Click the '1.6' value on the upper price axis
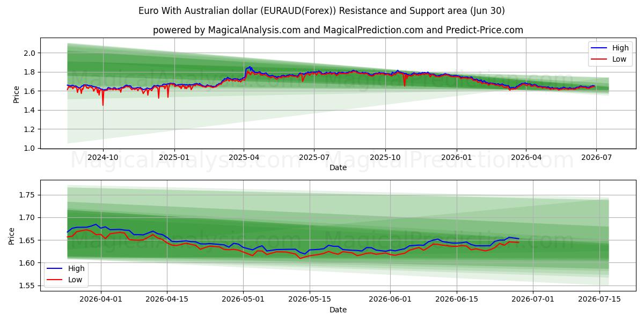This screenshot has height=322, width=644. (30, 91)
